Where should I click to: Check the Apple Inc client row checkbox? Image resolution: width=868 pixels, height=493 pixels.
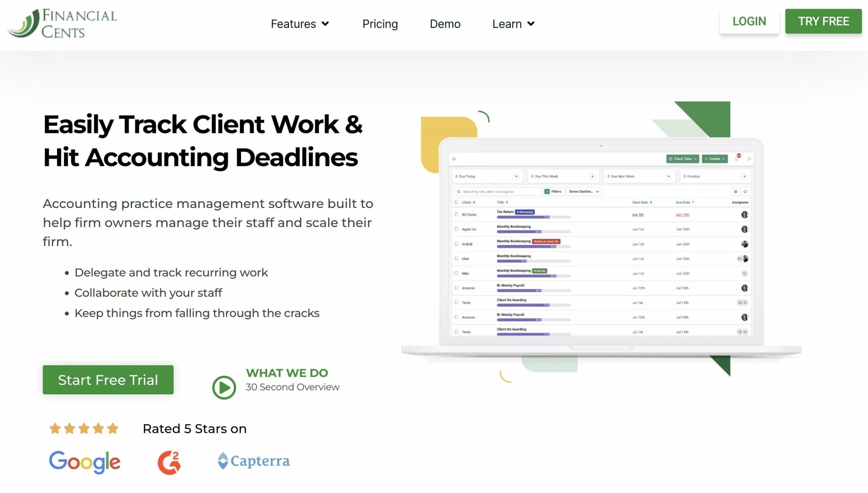pyautogui.click(x=456, y=229)
